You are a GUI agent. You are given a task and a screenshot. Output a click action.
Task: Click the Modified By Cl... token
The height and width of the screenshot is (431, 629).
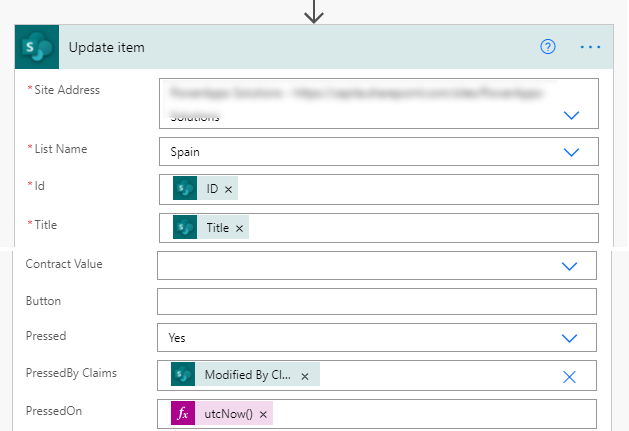tap(246, 374)
